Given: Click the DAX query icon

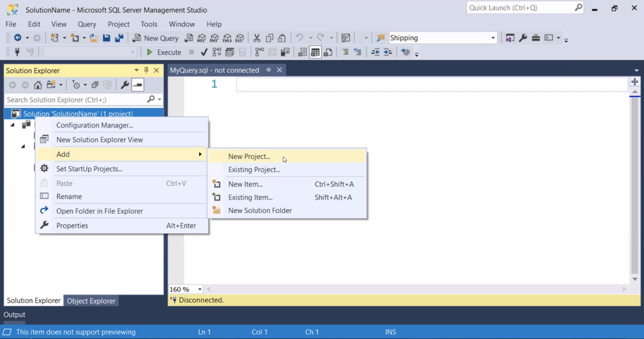Looking at the screenshot, I should tap(240, 38).
